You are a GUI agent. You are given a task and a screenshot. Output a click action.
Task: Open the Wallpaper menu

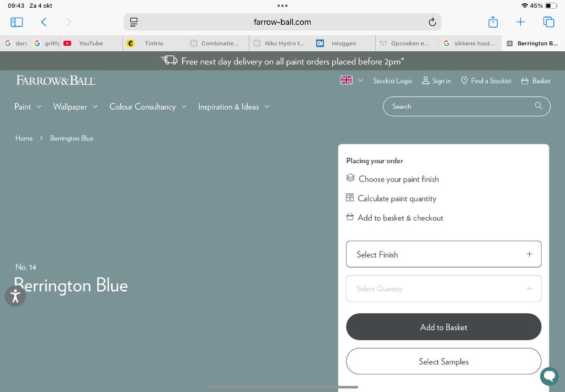tap(75, 106)
